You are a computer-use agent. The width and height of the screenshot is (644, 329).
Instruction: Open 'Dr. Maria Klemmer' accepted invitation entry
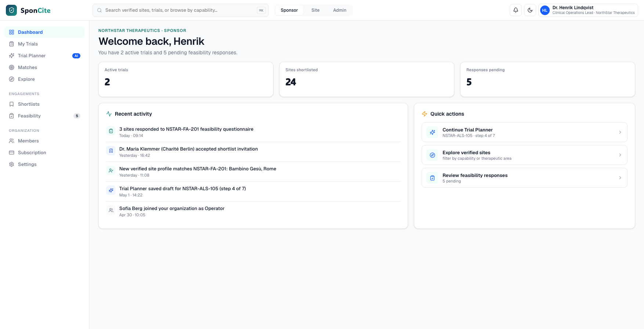[253, 152]
